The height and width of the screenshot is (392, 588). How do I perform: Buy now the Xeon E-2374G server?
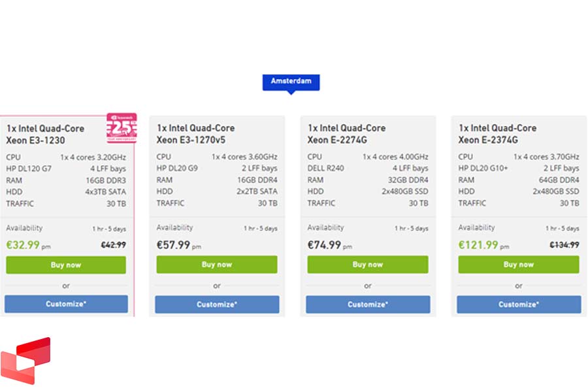click(519, 265)
